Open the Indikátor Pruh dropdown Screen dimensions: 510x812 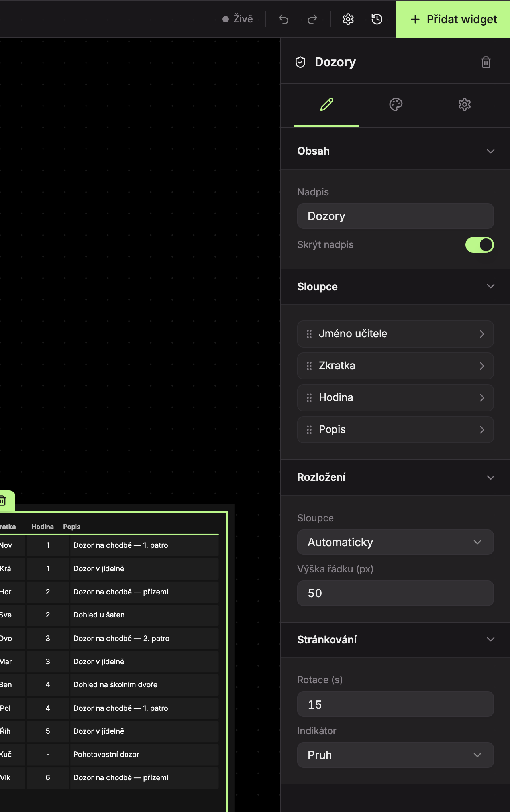tap(396, 755)
